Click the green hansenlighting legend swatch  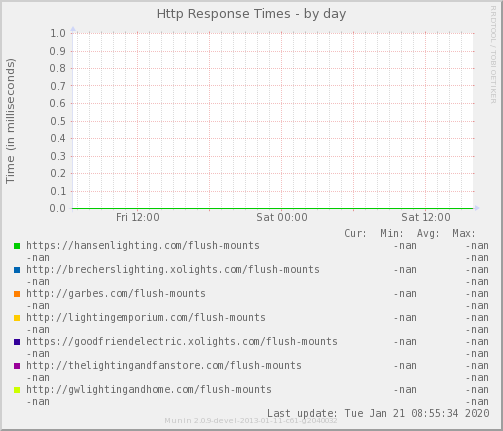coord(17,246)
